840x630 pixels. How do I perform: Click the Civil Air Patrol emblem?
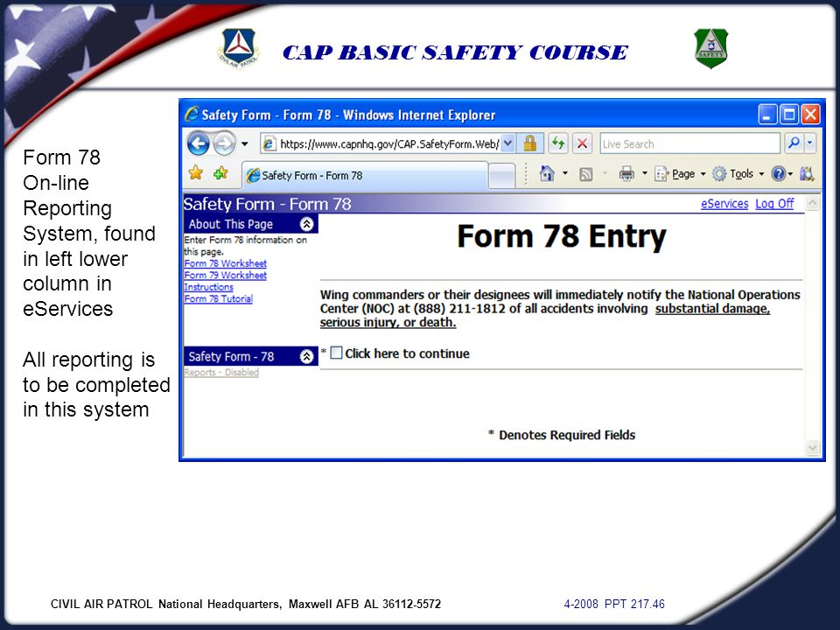[238, 49]
